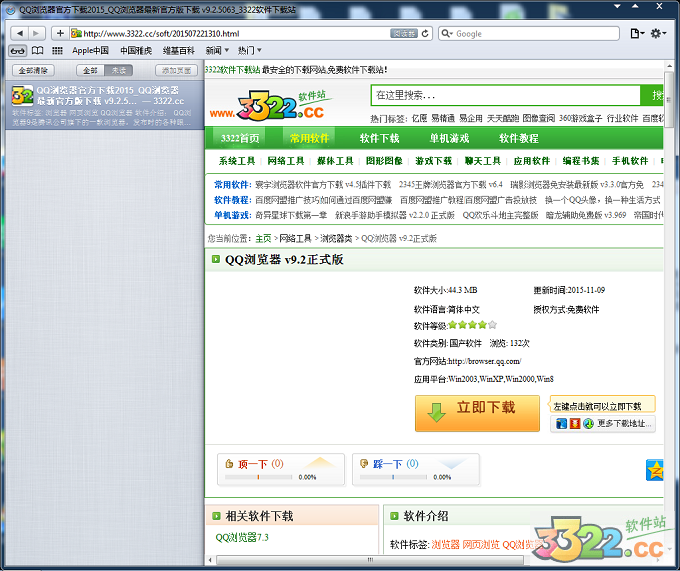Click the 全部清除 button in the reading list
This screenshot has width=680, height=571.
(33, 70)
